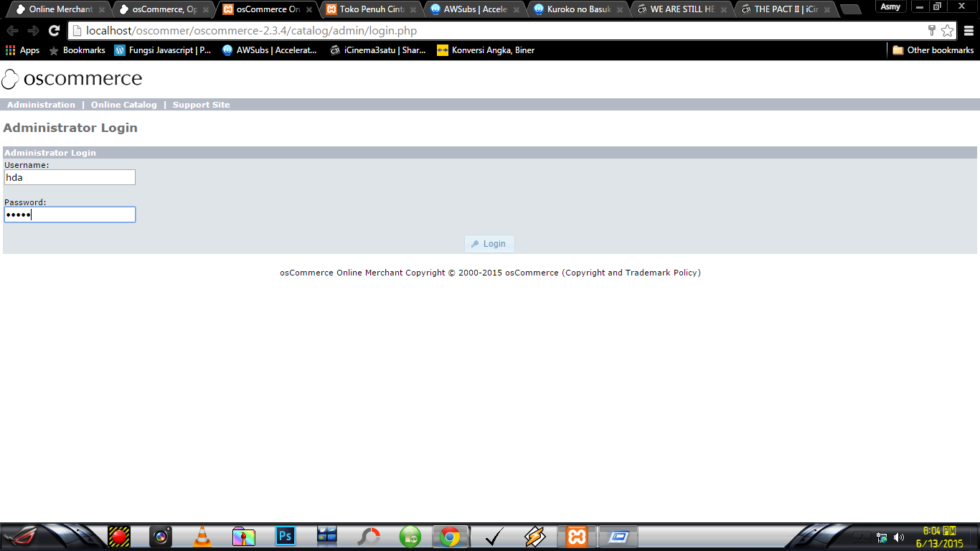Open VLC media player from taskbar

pos(202,537)
